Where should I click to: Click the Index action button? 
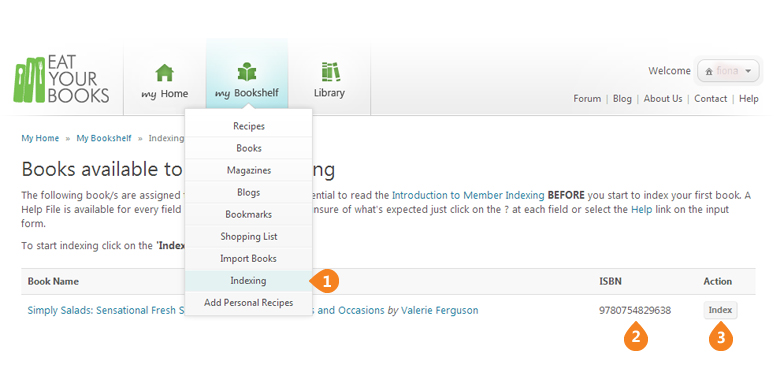[720, 310]
